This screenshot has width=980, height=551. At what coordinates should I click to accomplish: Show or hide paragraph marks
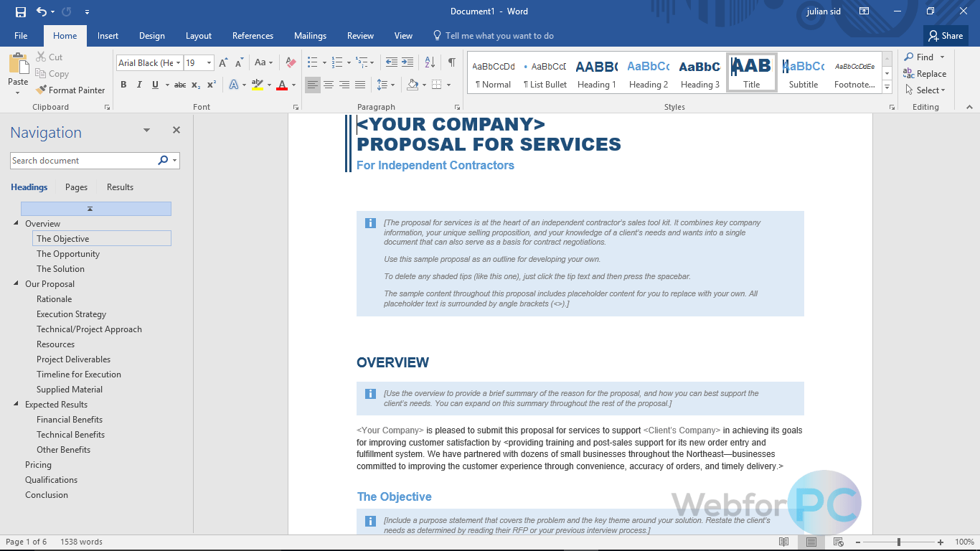coord(451,62)
